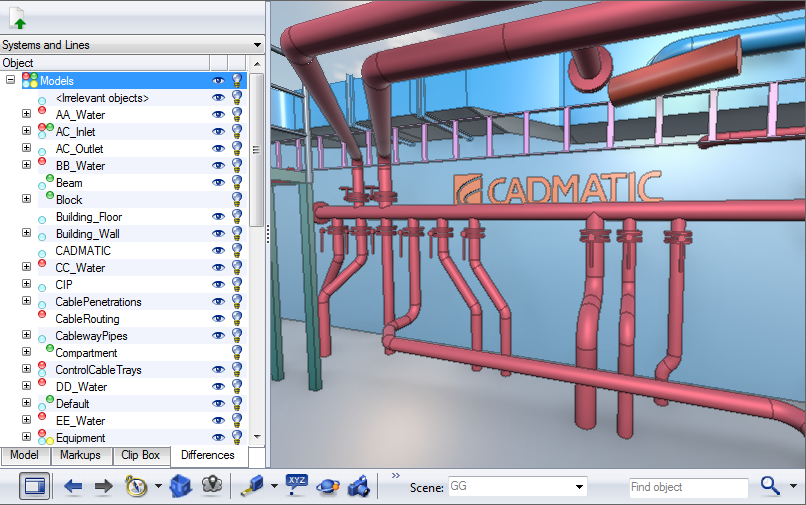This screenshot has height=505, width=806.
Task: Click the light bulb for CableRouting
Action: [237, 318]
